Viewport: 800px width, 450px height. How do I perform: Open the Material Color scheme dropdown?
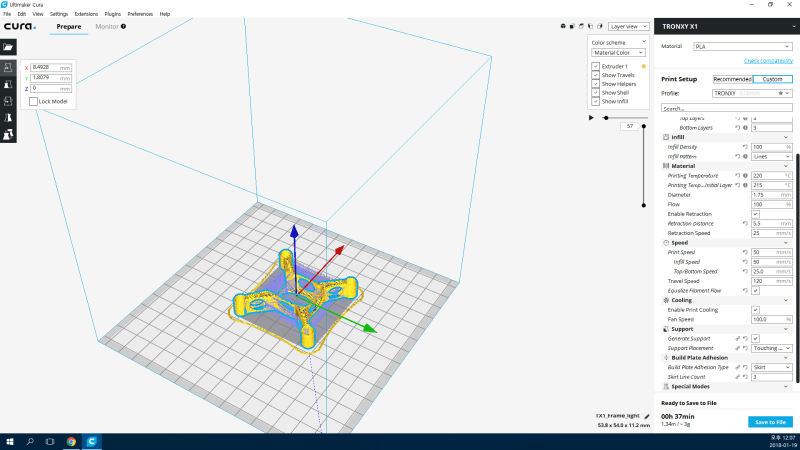coord(618,52)
